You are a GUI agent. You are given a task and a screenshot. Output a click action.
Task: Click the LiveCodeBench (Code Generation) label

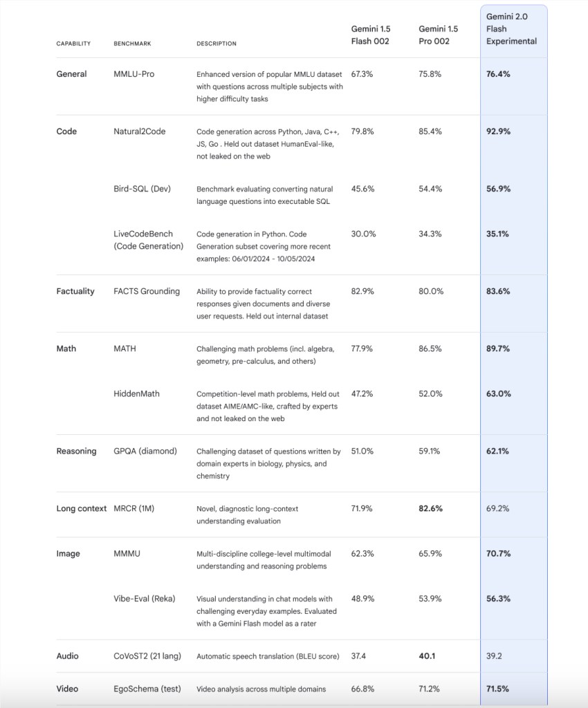(x=149, y=240)
